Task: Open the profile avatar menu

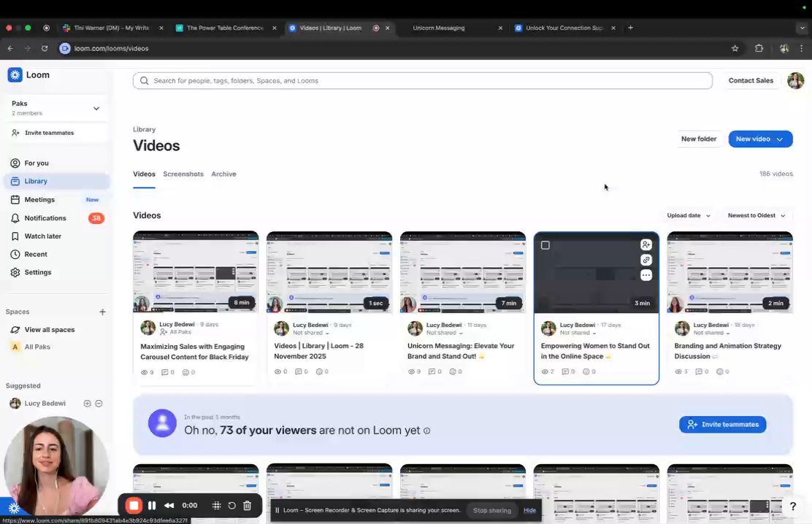Action: 796,81
